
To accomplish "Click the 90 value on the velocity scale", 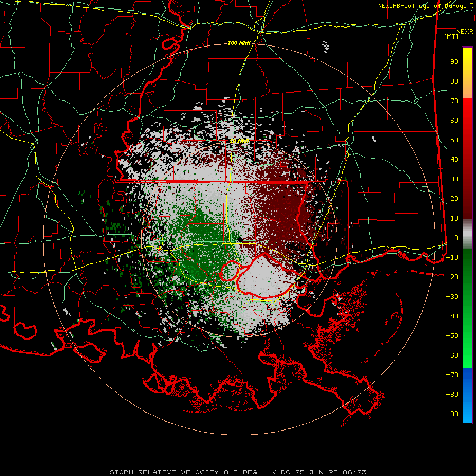I will click(x=454, y=62).
